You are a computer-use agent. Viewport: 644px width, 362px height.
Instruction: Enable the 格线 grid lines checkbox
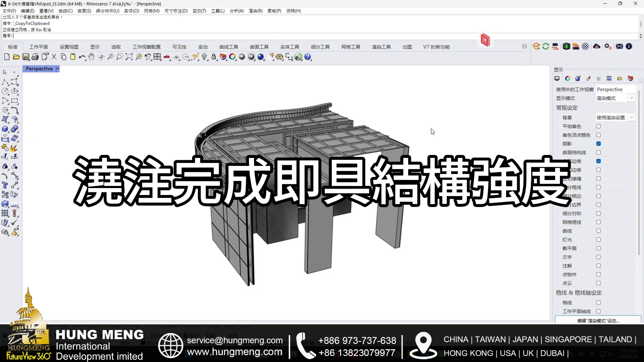point(598,303)
